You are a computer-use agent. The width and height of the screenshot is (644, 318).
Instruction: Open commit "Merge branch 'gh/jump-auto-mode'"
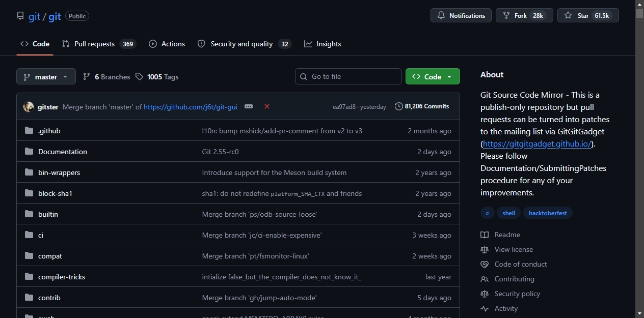(259, 298)
